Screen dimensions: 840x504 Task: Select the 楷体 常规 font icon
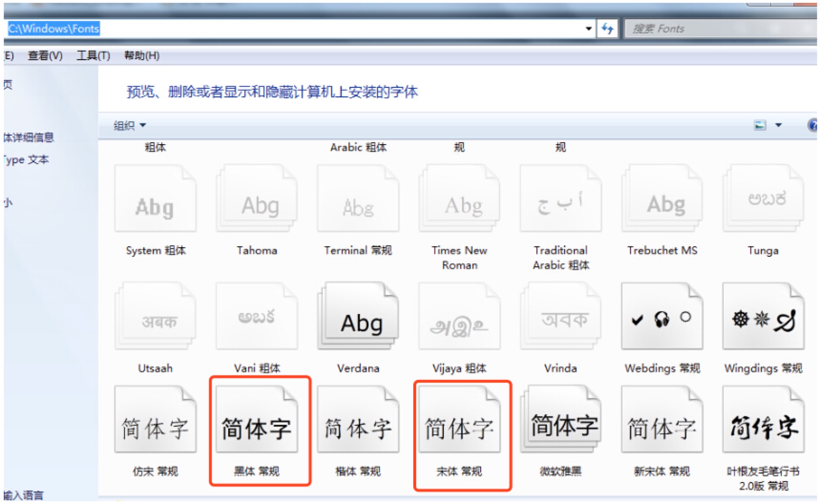click(358, 420)
